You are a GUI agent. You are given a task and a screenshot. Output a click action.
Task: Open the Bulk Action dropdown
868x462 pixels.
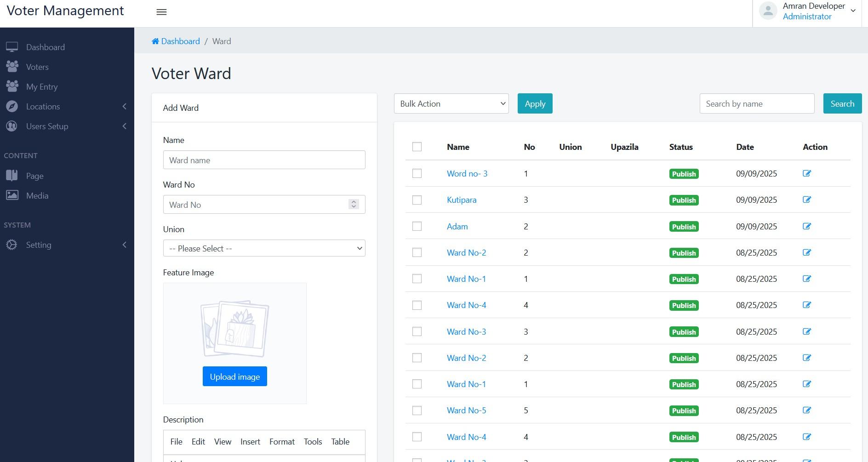(451, 103)
